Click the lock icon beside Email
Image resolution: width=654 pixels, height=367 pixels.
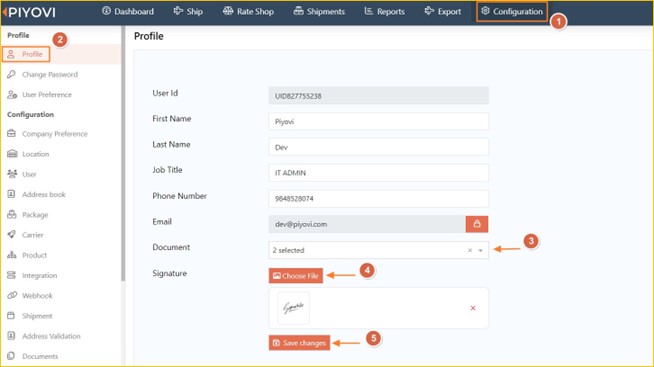click(x=477, y=224)
